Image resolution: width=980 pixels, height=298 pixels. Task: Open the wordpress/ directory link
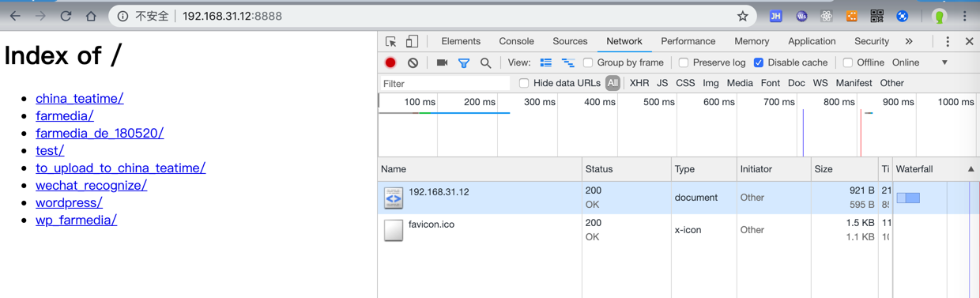click(x=69, y=202)
